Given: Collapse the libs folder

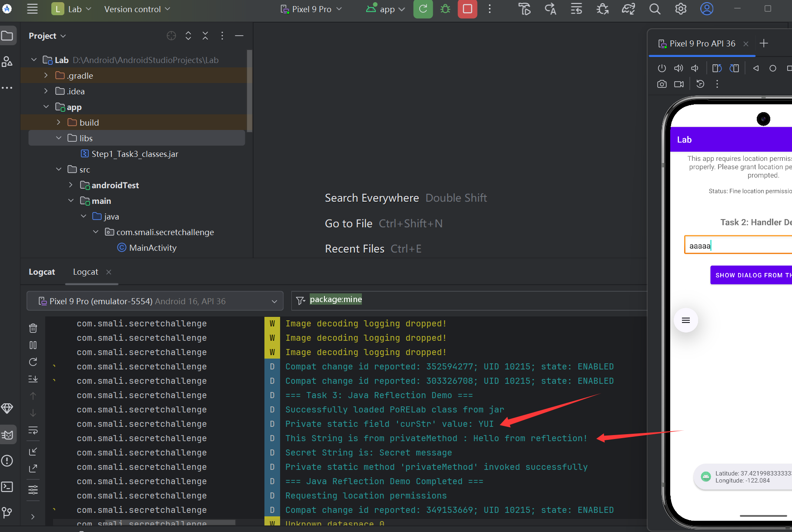Looking at the screenshot, I should pyautogui.click(x=59, y=138).
